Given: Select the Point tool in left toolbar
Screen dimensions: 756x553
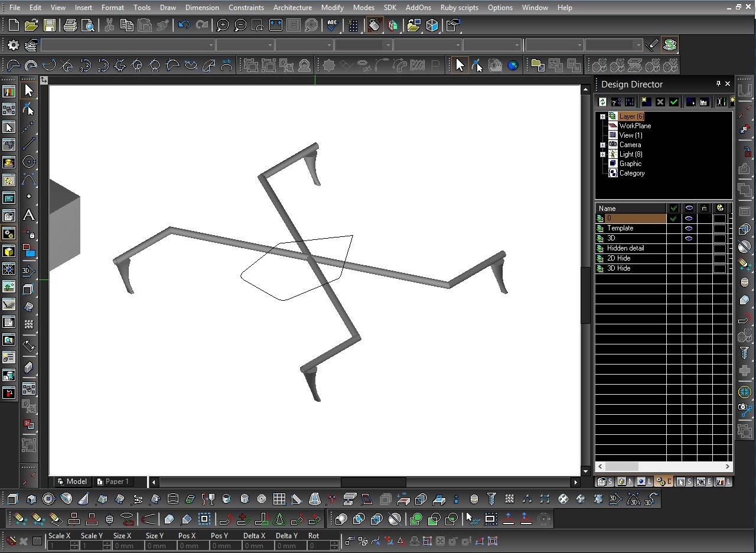Looking at the screenshot, I should 28,196.
